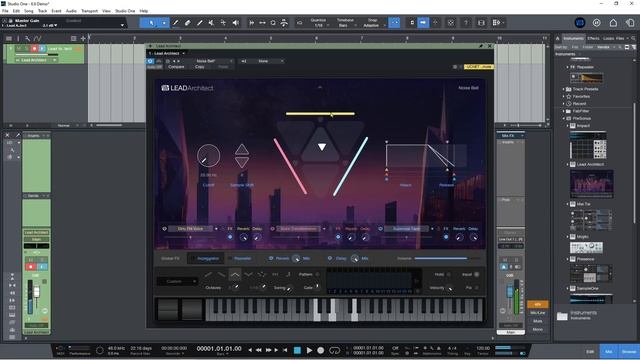This screenshot has width=640, height=360.
Task: Click the Mix button in the bottom bar
Action: point(609,351)
